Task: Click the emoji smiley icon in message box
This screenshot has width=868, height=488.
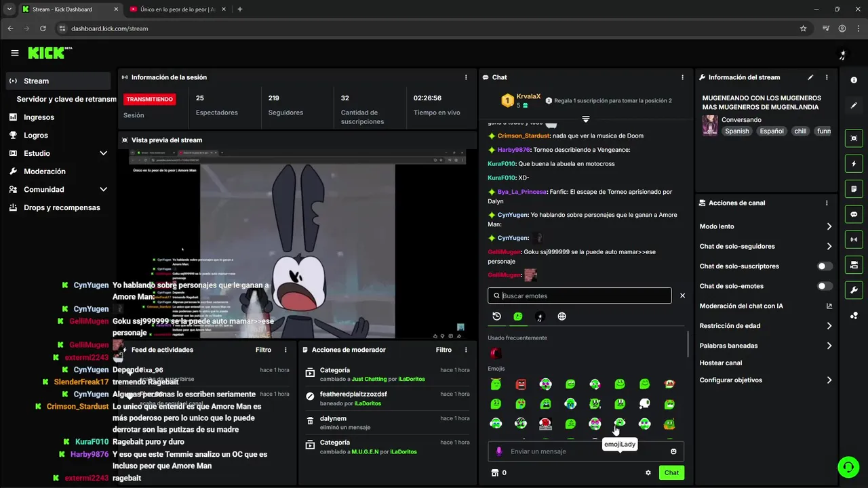Action: coord(673,451)
